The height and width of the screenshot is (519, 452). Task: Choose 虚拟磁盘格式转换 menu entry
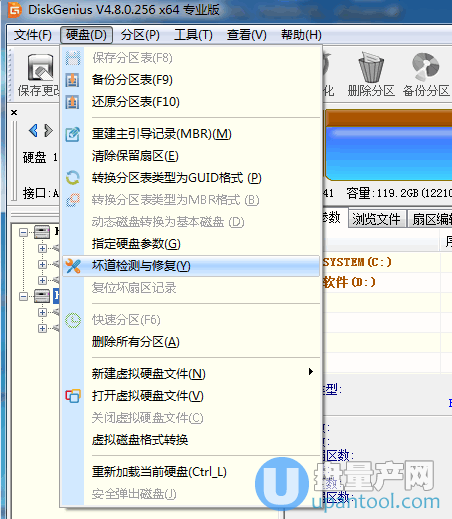pyautogui.click(x=191, y=440)
